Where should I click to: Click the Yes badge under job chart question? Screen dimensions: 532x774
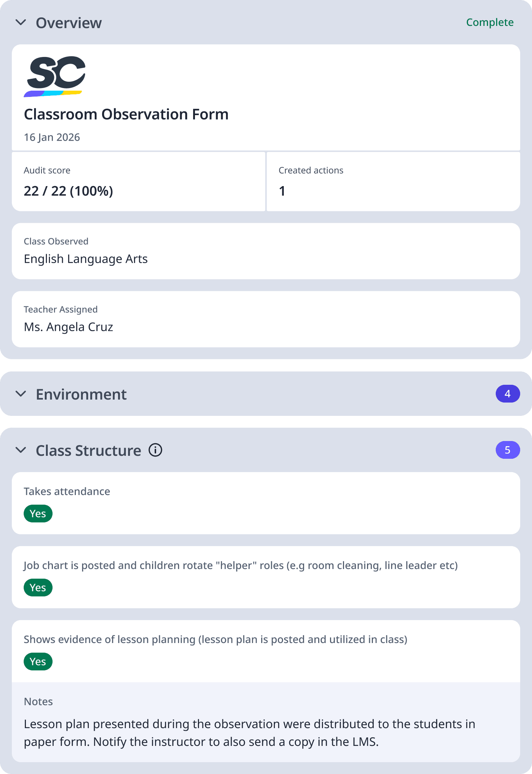click(x=38, y=587)
